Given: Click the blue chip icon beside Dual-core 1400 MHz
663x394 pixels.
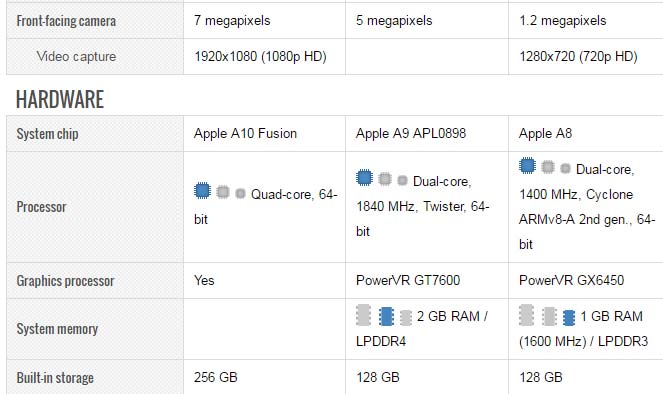Looking at the screenshot, I should click(x=527, y=165).
